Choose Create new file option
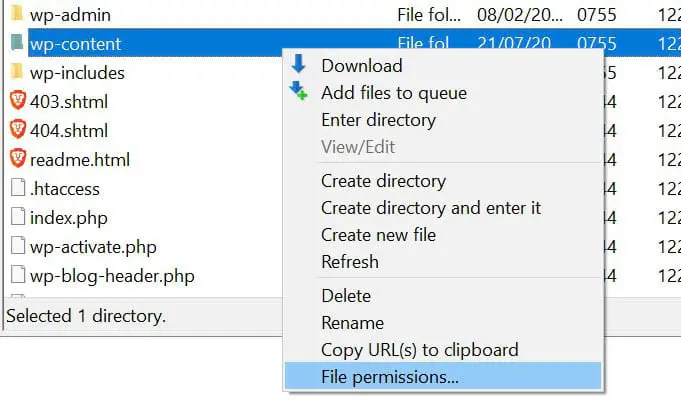This screenshot has height=417, width=681. [x=378, y=235]
